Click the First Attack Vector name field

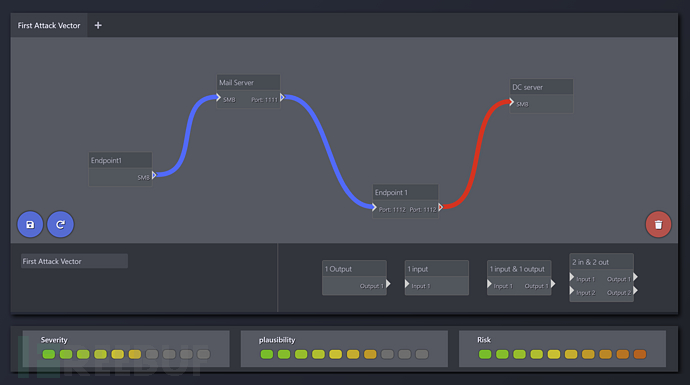click(74, 261)
